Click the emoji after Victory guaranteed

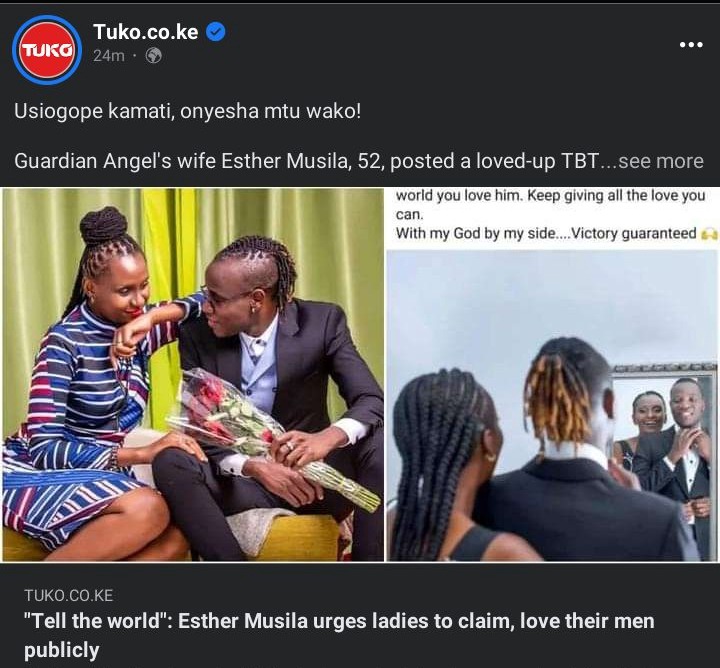(709, 234)
